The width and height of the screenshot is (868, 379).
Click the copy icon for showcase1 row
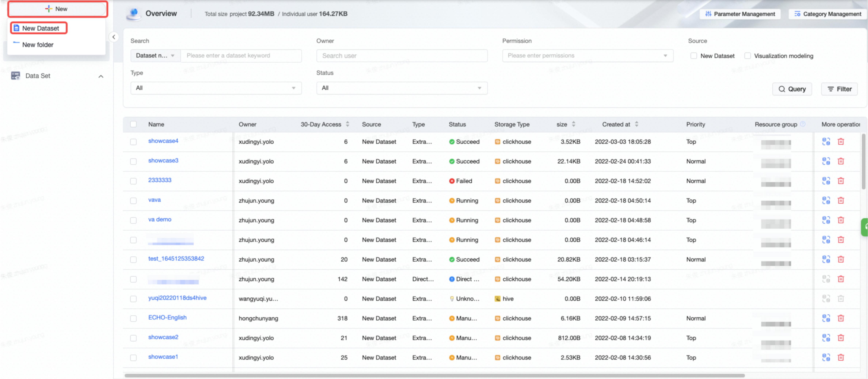(x=826, y=357)
